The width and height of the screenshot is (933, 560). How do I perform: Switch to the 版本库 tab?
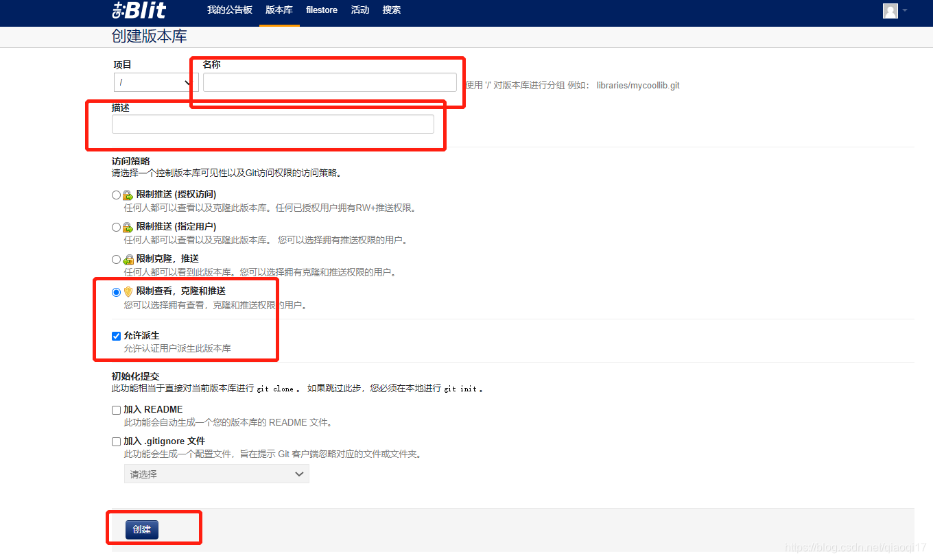click(x=279, y=10)
